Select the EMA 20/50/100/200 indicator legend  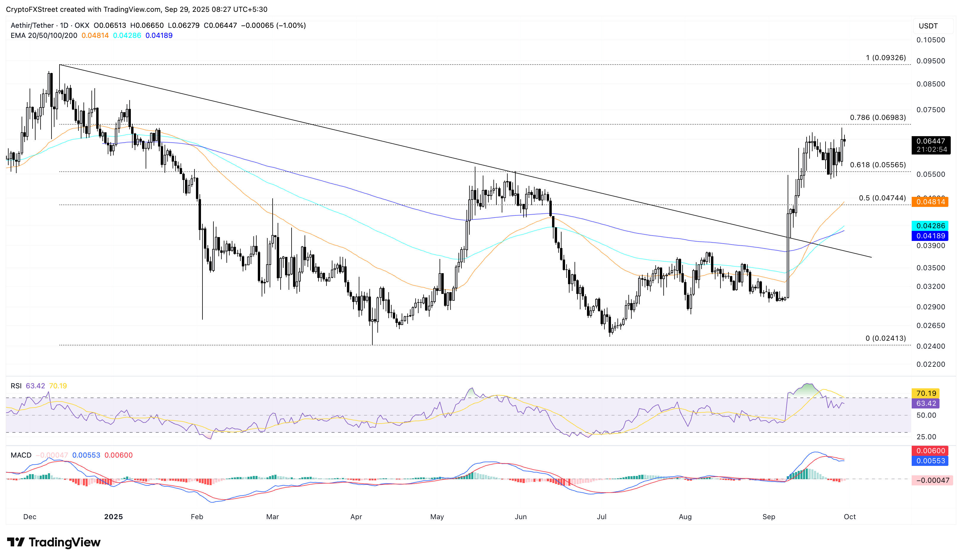tap(44, 36)
